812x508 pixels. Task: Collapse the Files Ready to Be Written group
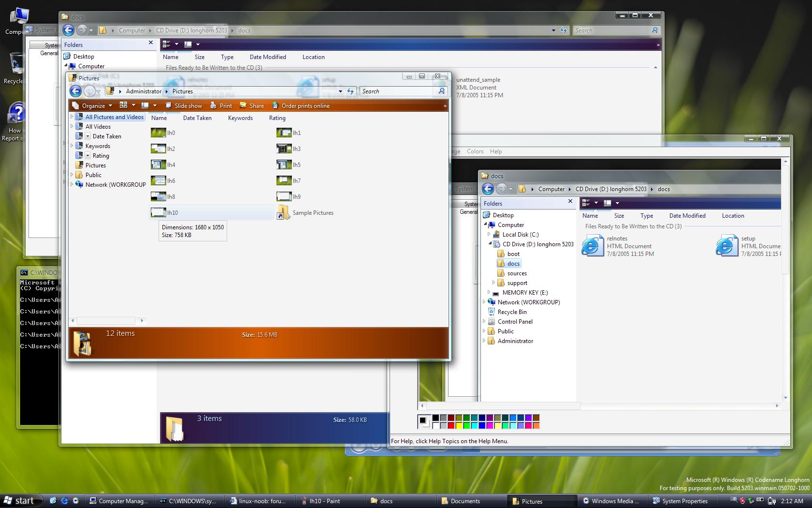655,67
